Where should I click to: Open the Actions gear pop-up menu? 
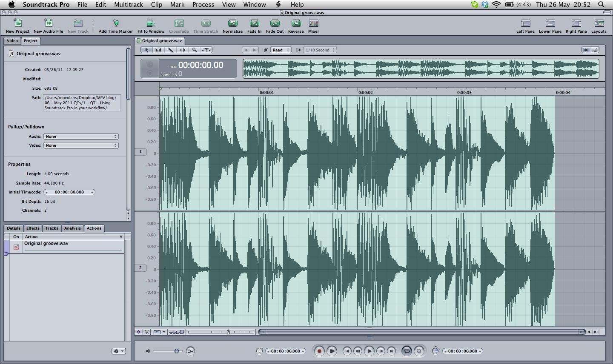pos(118,351)
